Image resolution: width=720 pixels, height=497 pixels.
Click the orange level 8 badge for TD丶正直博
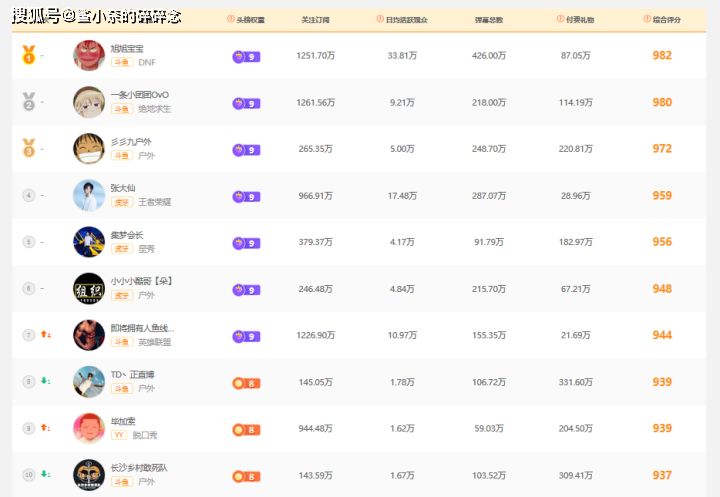(x=246, y=383)
